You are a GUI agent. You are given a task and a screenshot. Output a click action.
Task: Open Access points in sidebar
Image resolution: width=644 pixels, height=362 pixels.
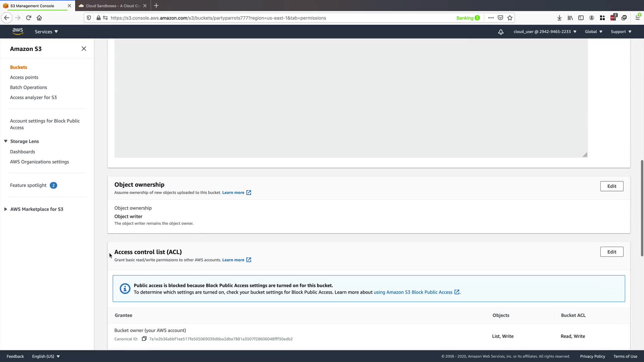point(24,77)
